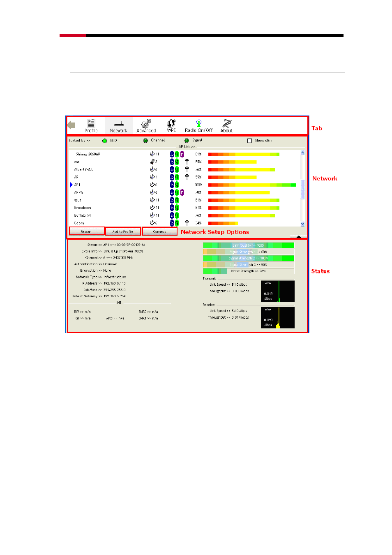Click the 34% signal bar for Cobra
The image size is (392, 555).
[223, 223]
